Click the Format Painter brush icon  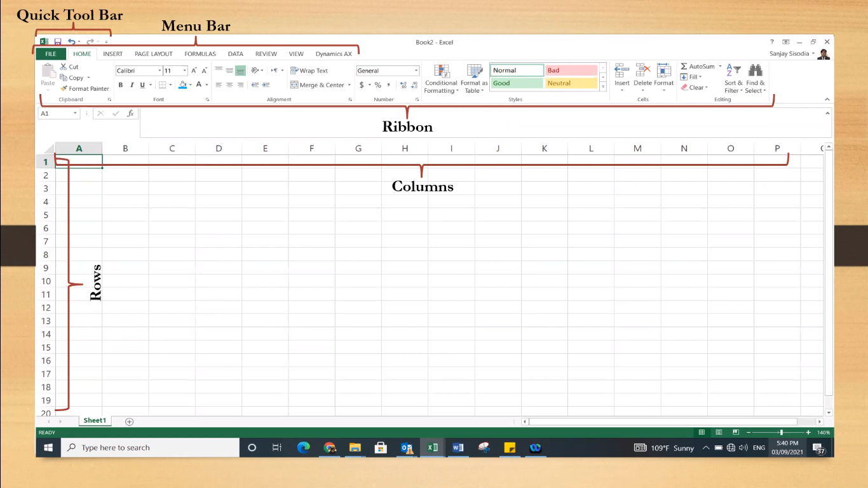pos(64,89)
